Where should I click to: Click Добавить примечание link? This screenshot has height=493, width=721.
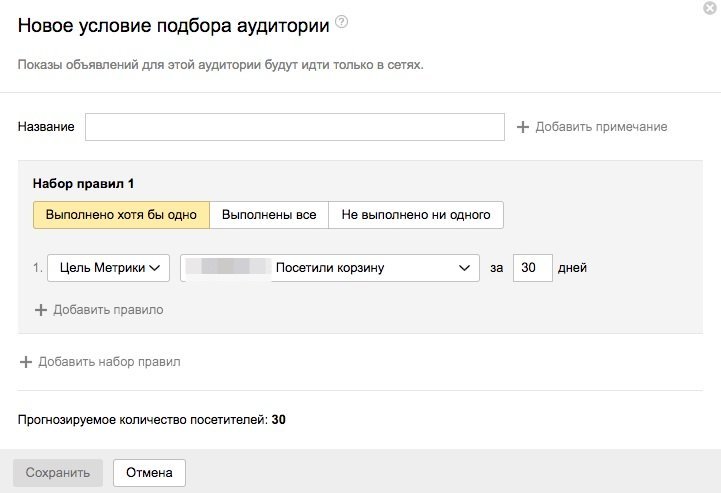[601, 127]
